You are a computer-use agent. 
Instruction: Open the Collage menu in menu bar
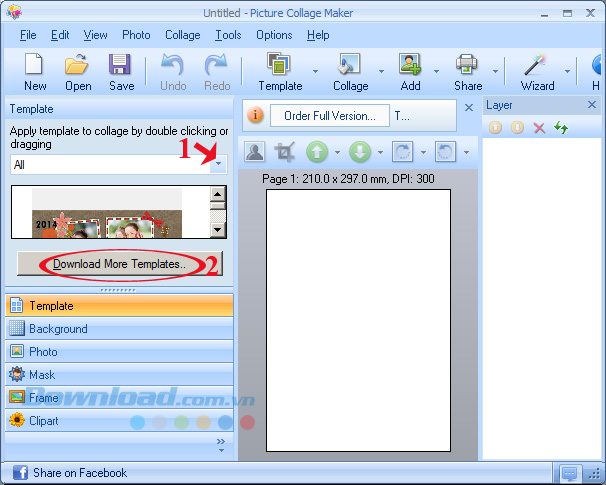tap(182, 35)
